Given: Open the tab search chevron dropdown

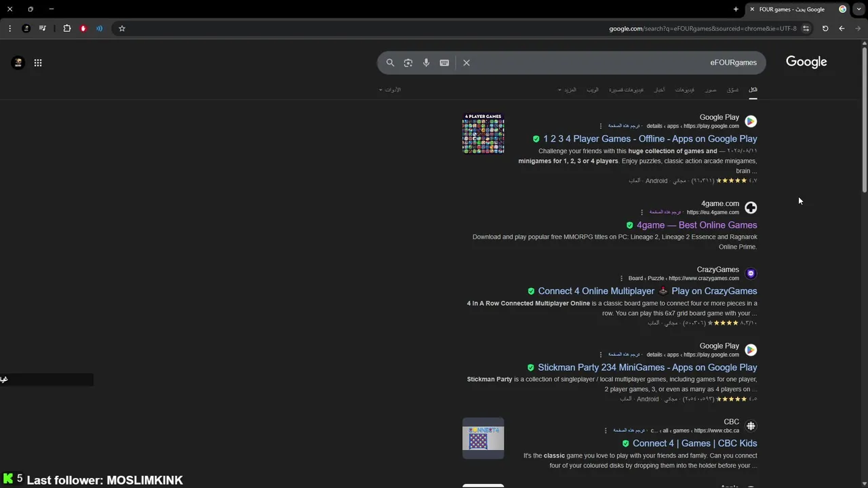Looking at the screenshot, I should pyautogui.click(x=859, y=9).
